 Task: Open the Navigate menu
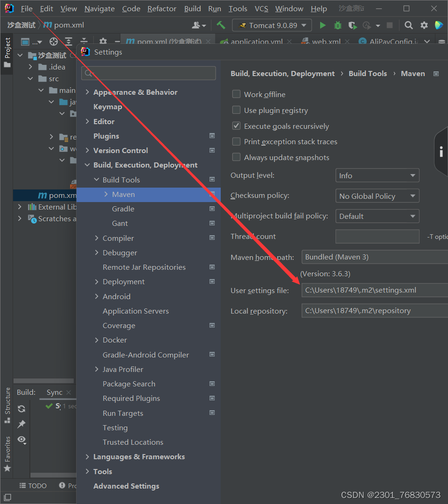click(x=99, y=9)
